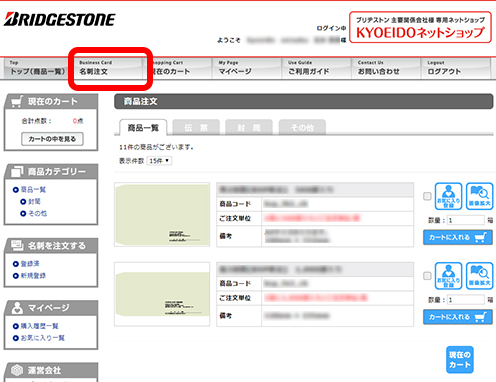
Task: Click ログアウト Logout menu item
Action: (456, 68)
